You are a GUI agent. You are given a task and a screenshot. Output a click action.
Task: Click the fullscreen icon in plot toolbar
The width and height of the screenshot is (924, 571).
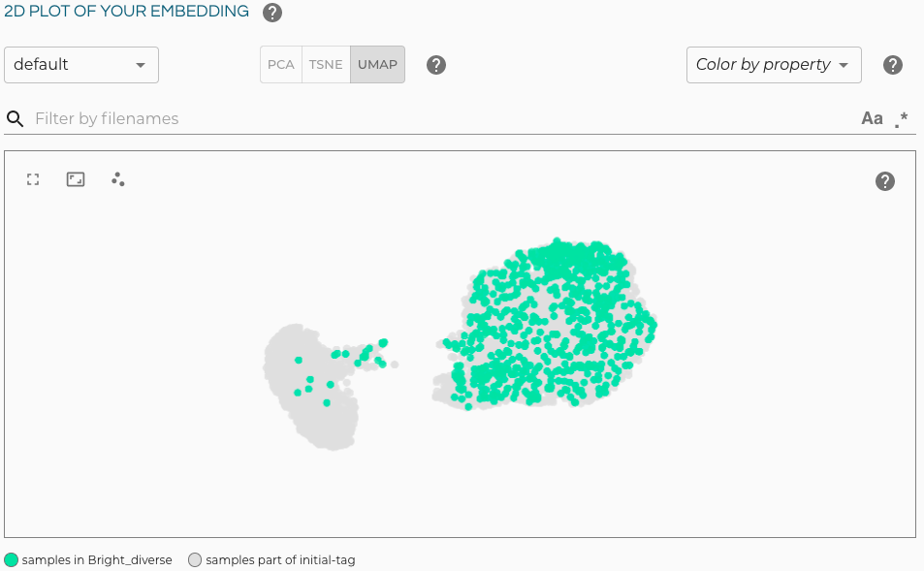tap(33, 179)
